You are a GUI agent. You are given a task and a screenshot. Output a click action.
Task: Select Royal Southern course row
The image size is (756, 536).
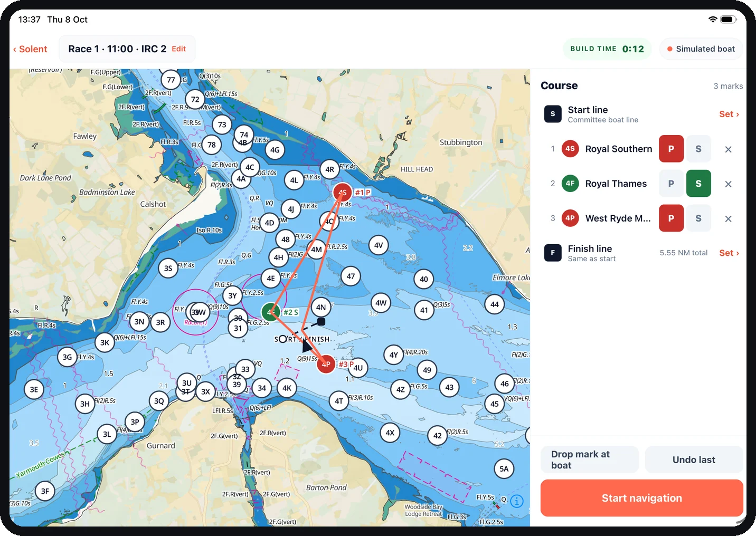(641, 149)
